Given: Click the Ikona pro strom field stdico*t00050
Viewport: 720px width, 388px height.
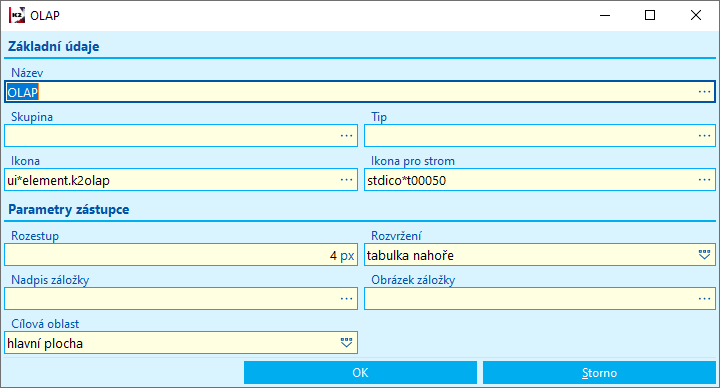Looking at the screenshot, I should coord(540,180).
